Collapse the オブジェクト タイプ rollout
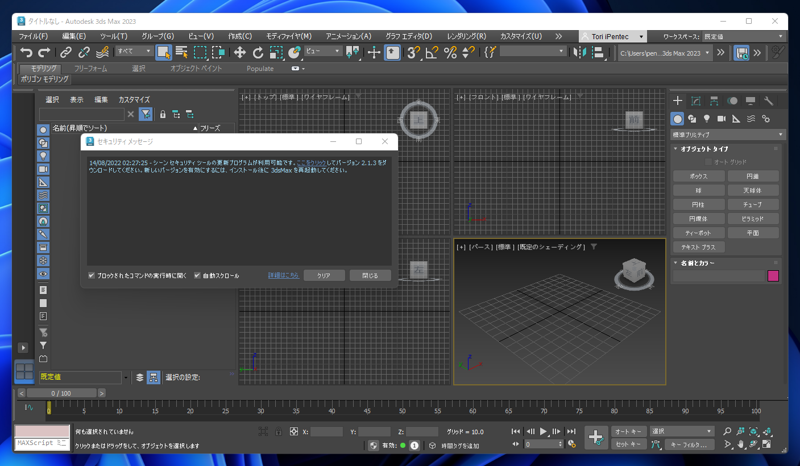Image resolution: width=800 pixels, height=466 pixels. [705, 149]
